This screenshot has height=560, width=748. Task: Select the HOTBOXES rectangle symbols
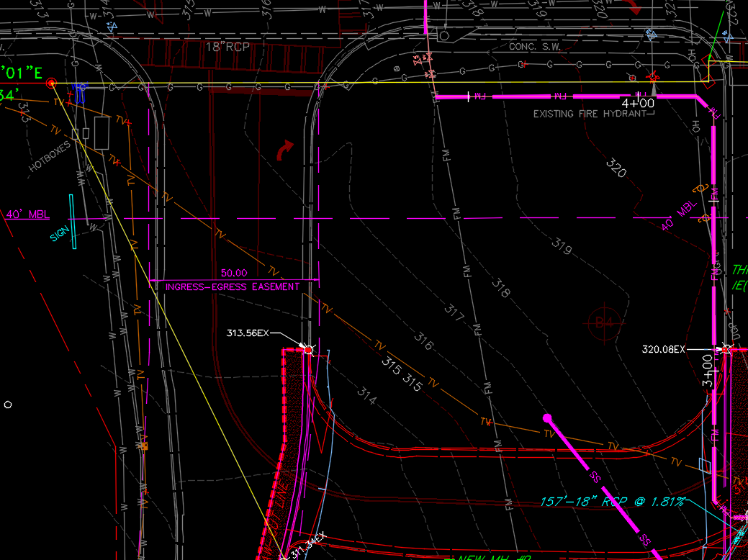pos(102,133)
